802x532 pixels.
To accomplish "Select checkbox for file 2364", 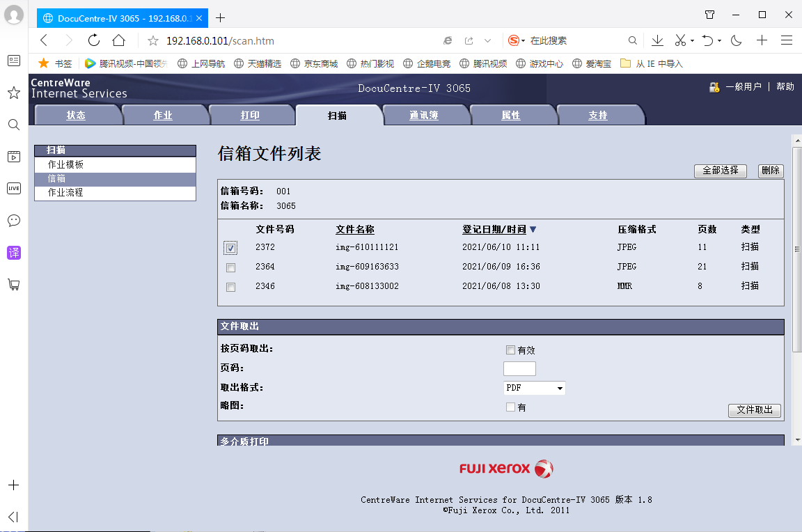I will click(230, 267).
